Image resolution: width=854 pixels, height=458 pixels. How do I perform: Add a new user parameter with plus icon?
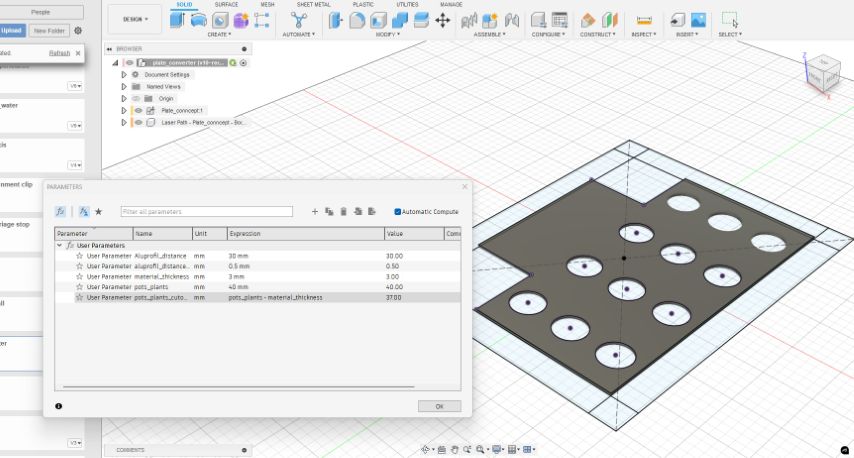coord(315,211)
